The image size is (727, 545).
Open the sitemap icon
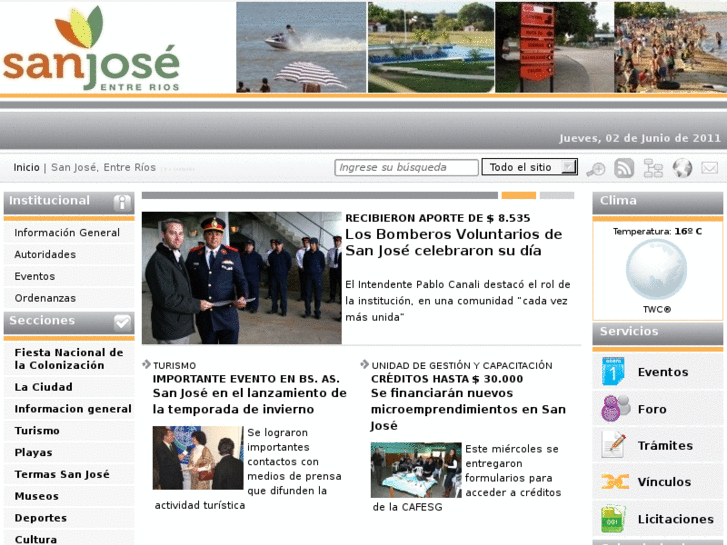(x=653, y=168)
